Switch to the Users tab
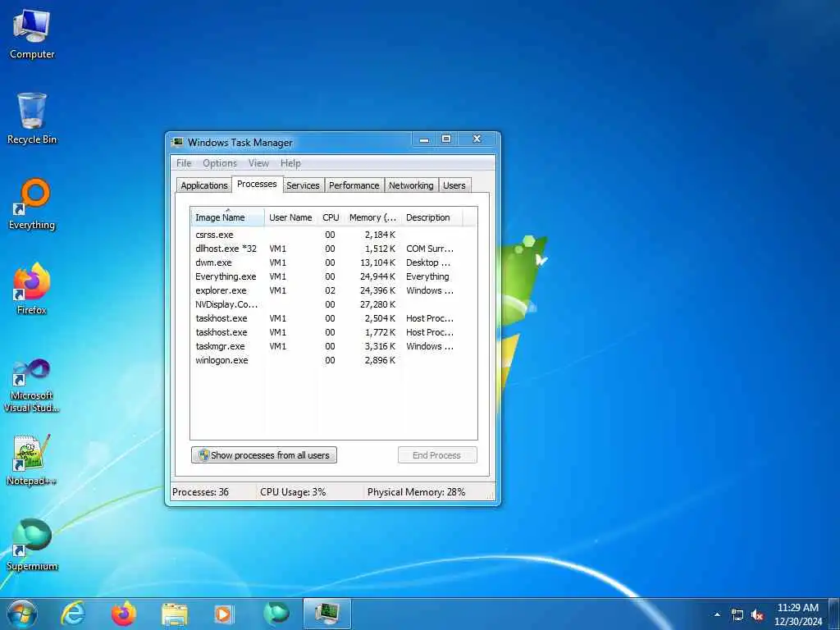This screenshot has width=840, height=630. 454,185
